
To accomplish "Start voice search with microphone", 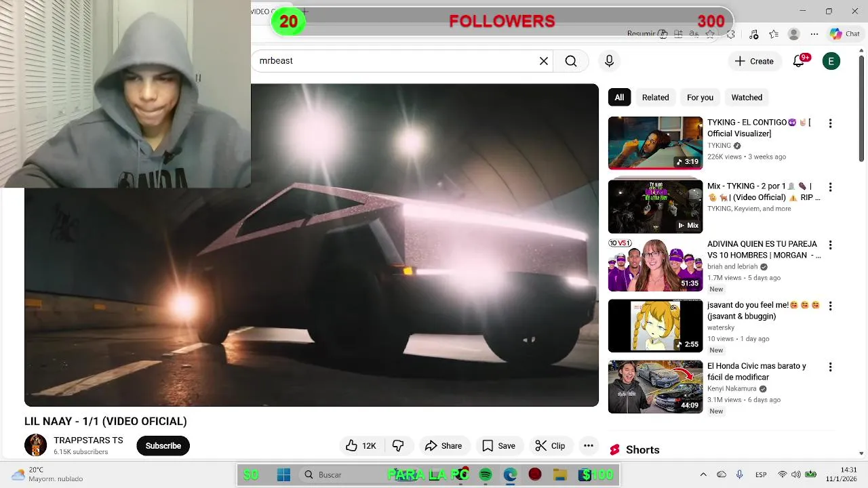I will coord(609,61).
